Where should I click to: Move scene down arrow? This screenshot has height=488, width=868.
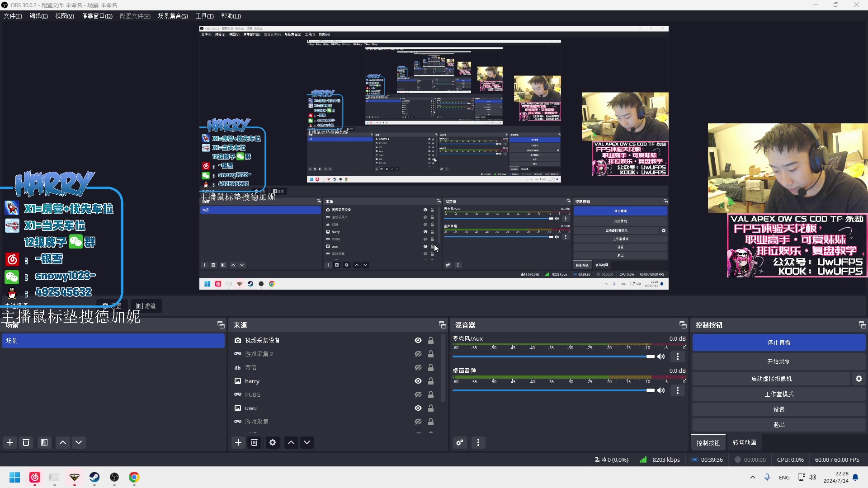tap(79, 442)
